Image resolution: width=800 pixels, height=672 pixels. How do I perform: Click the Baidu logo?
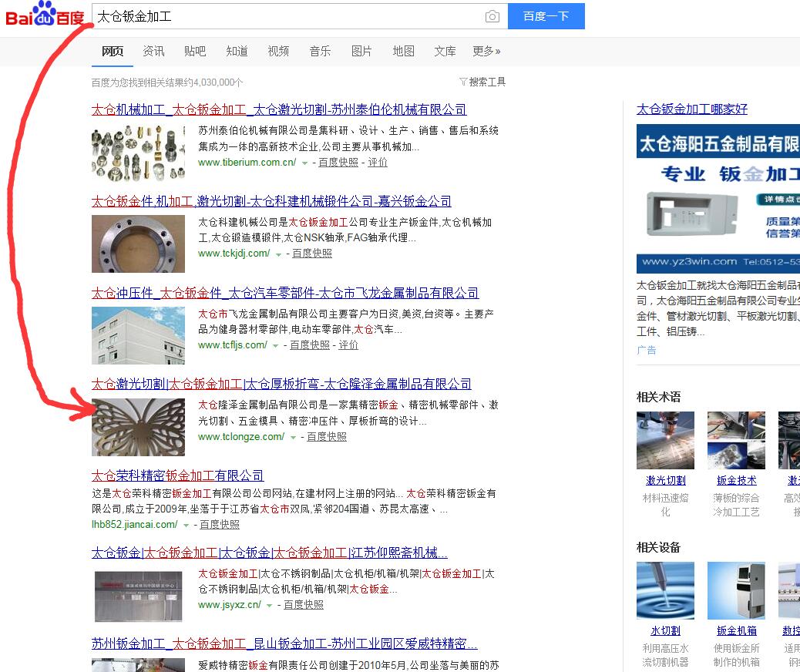point(45,15)
